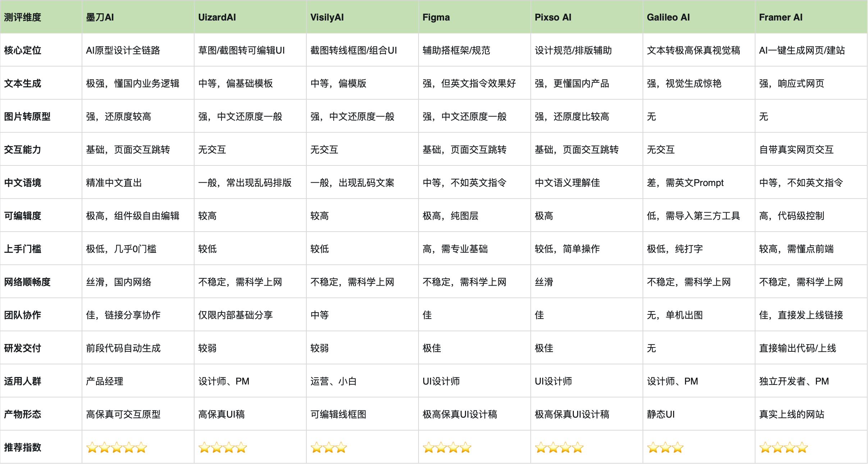Viewport: 868px width, 464px height.
Task: Click the cell 差，需英文Prompt
Action: pos(685,183)
